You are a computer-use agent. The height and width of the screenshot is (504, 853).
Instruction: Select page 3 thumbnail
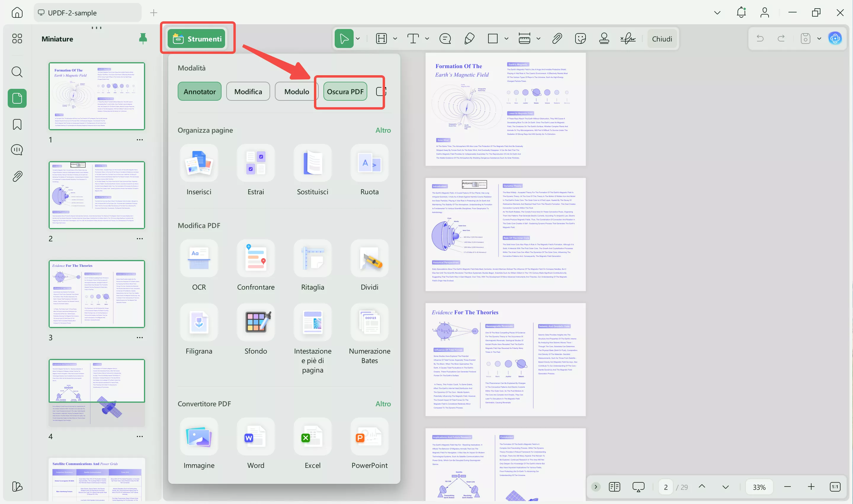pyautogui.click(x=97, y=294)
